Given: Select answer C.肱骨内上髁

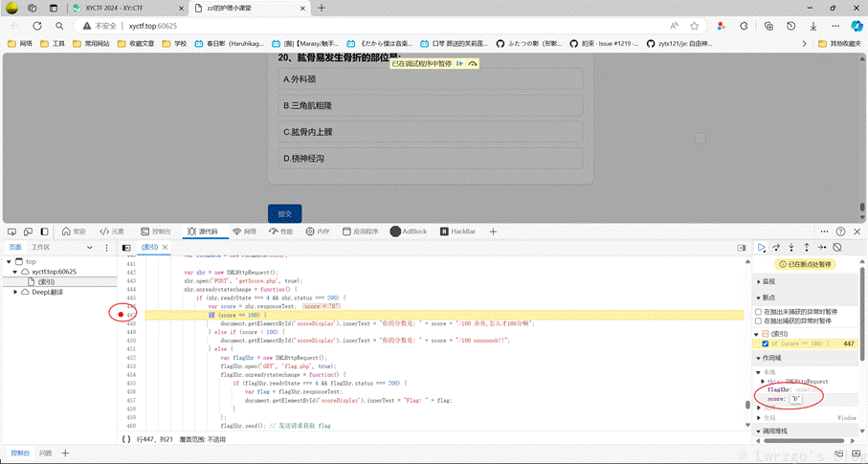Looking at the screenshot, I should pyautogui.click(x=431, y=132).
